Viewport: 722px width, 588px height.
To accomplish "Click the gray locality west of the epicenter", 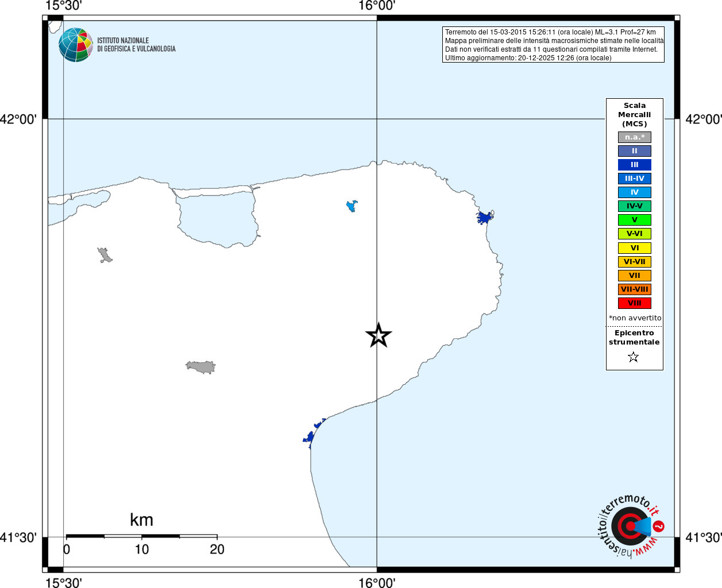I will pyautogui.click(x=201, y=367).
